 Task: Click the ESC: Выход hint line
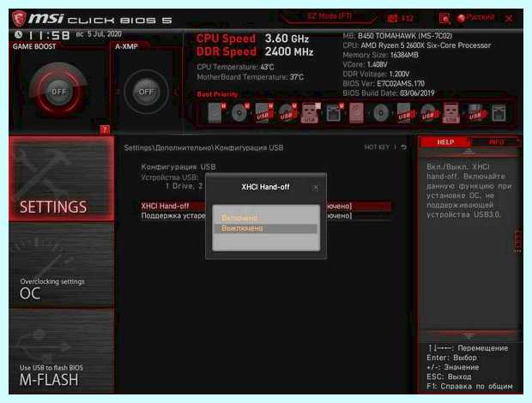point(449,376)
